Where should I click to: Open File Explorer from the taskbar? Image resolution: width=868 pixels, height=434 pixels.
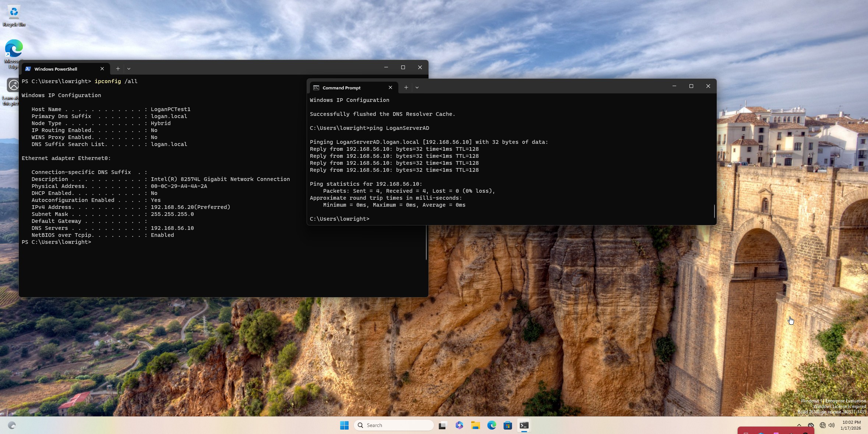point(475,425)
